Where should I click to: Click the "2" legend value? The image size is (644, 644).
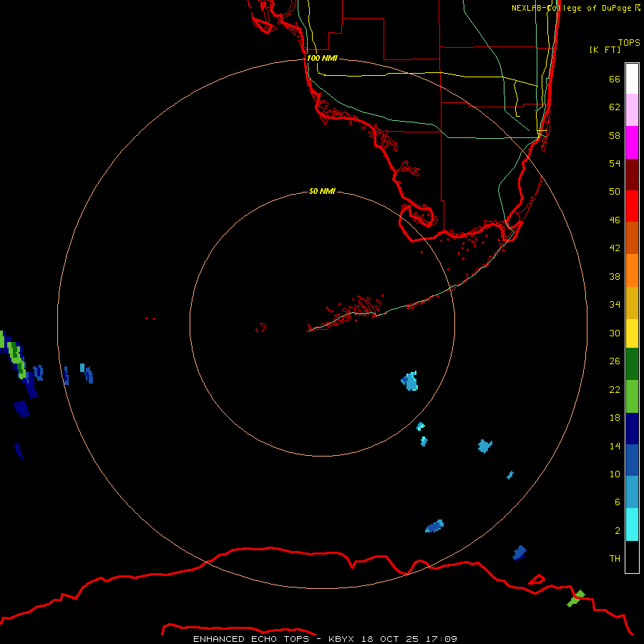(x=618, y=531)
